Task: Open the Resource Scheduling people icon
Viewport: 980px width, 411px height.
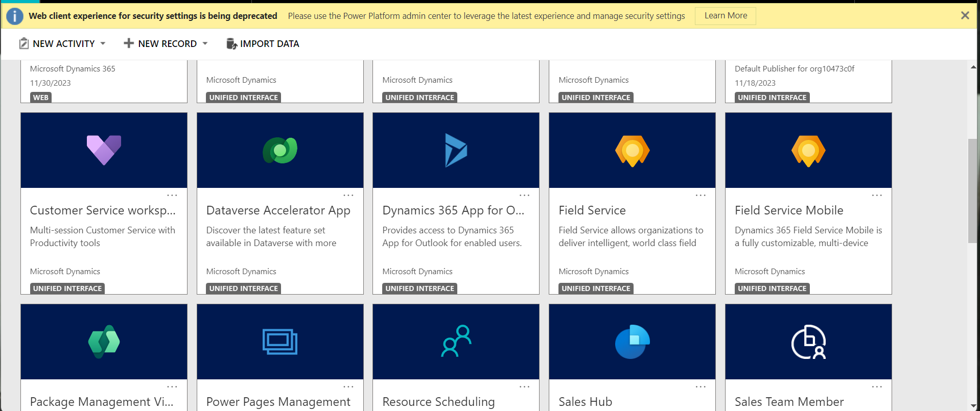Action: click(x=456, y=341)
